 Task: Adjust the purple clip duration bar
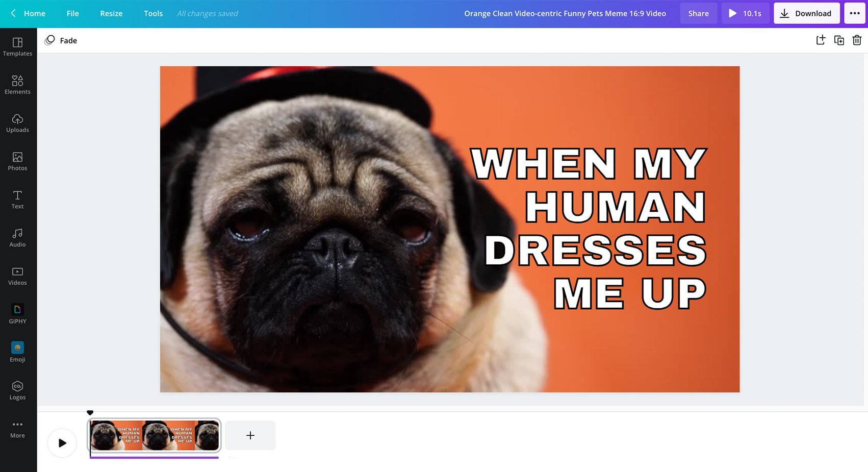coord(154,458)
